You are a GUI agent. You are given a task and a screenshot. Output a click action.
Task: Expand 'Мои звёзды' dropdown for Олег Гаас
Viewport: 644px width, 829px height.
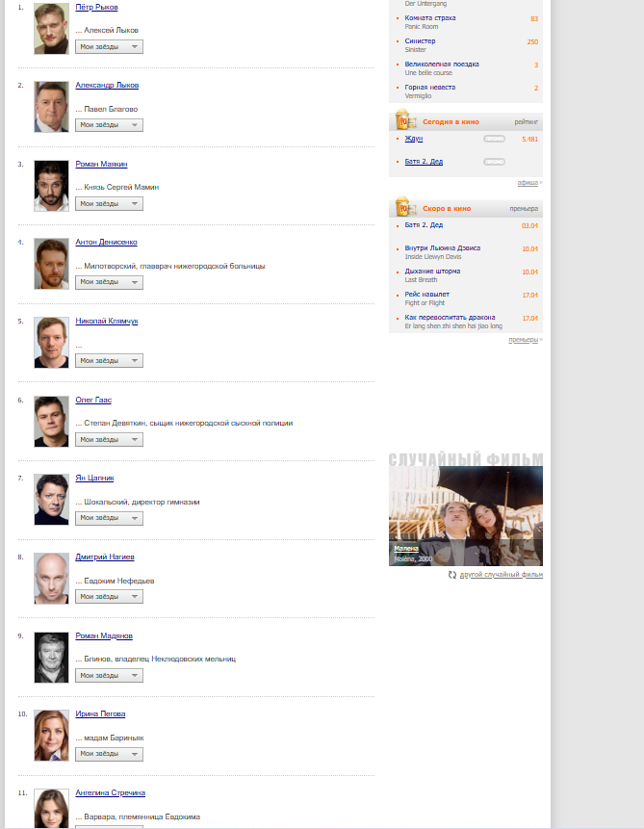109,439
